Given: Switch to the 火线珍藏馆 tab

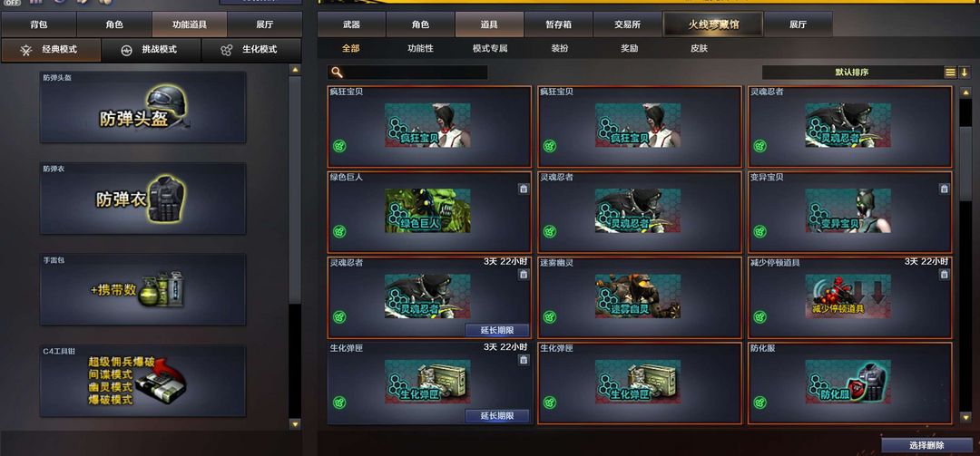Looking at the screenshot, I should (712, 25).
